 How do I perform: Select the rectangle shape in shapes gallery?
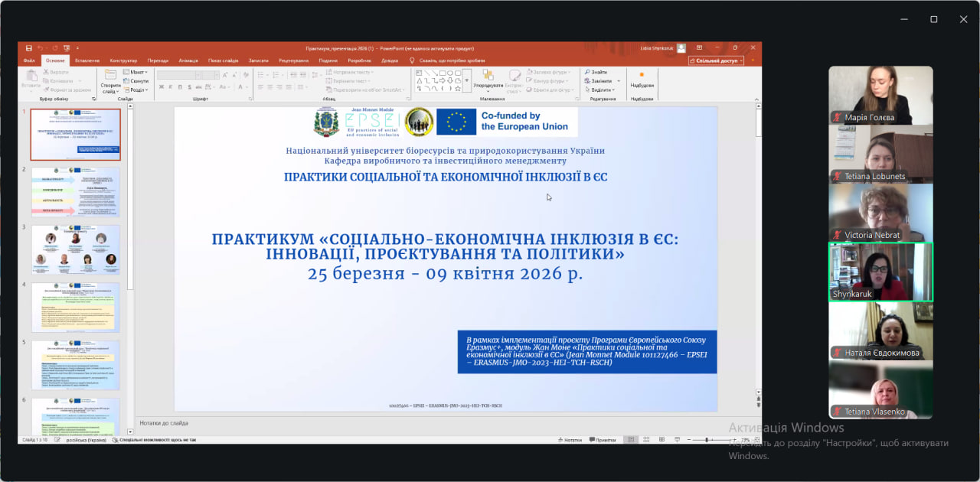click(443, 73)
